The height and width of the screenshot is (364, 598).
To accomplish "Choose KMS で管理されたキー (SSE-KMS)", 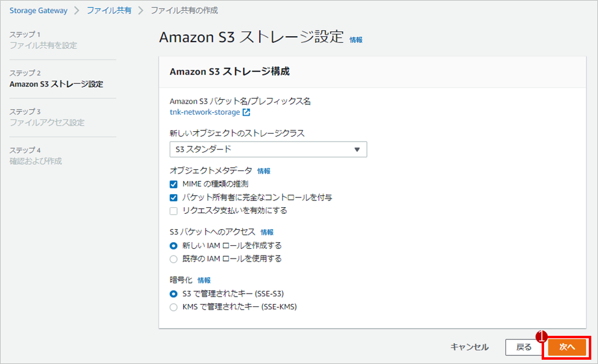I will pos(173,307).
